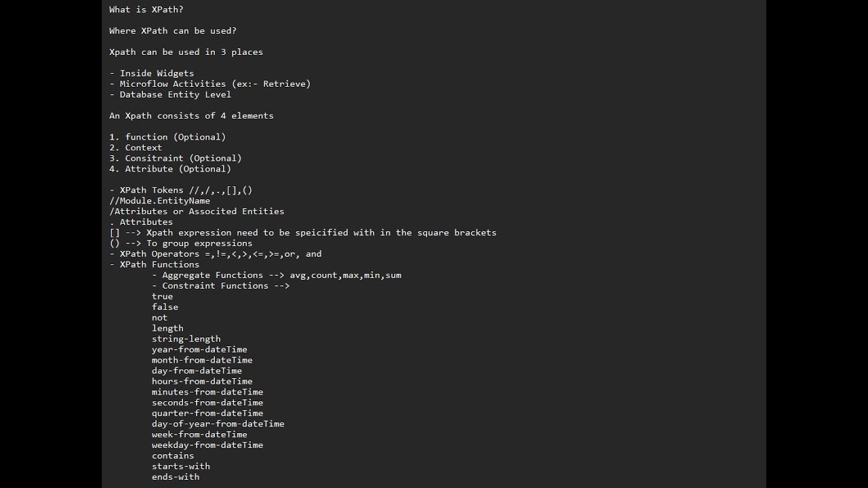
Task: Place cursor on "1. function (Optional)"
Action: tap(167, 137)
